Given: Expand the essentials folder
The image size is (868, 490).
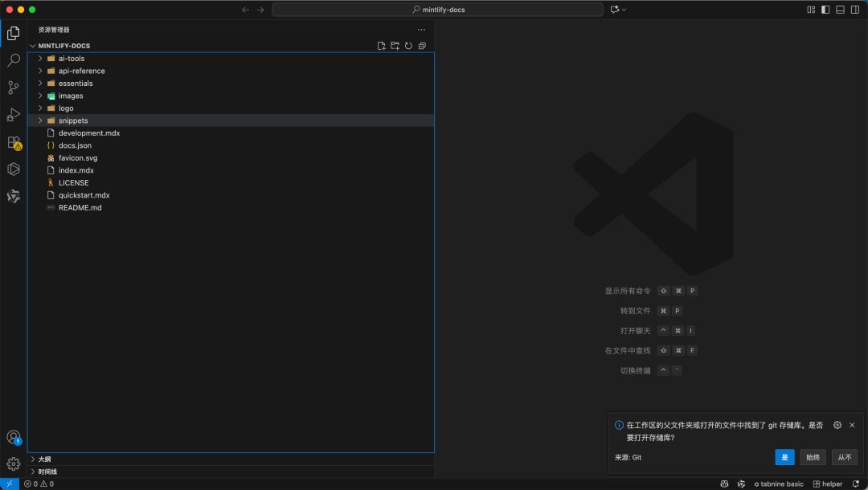Looking at the screenshot, I should click(231, 84).
